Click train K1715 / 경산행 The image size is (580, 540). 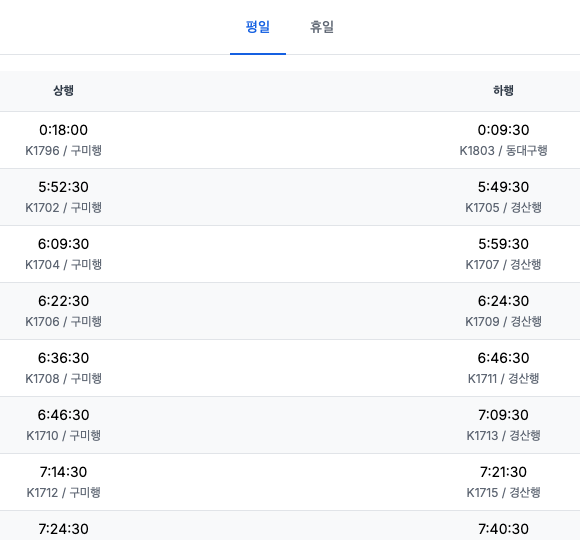503,492
